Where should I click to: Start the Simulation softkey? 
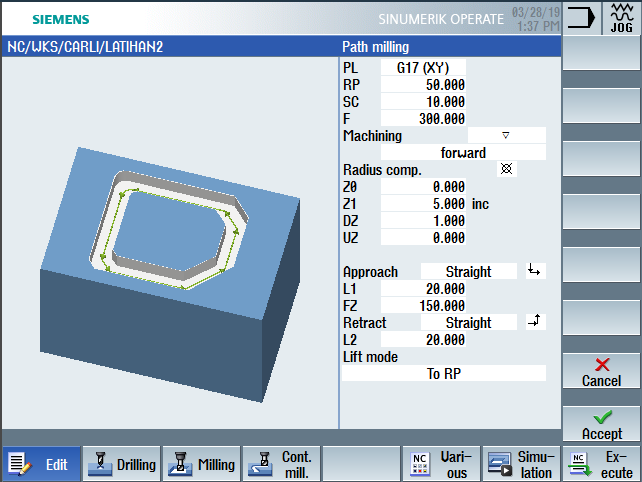coord(521,464)
